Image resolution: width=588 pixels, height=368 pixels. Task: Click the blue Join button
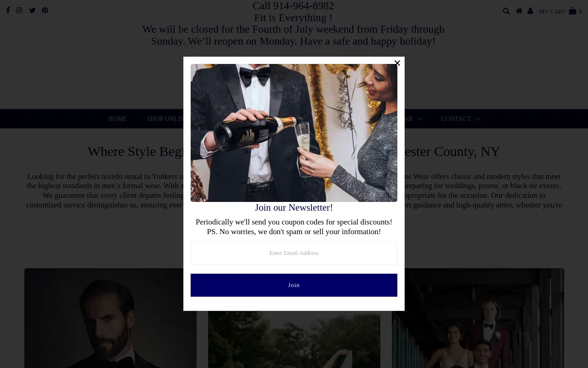294,285
